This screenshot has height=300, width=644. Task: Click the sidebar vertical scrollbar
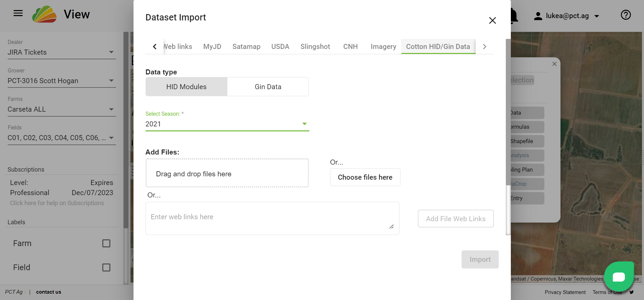[126, 130]
